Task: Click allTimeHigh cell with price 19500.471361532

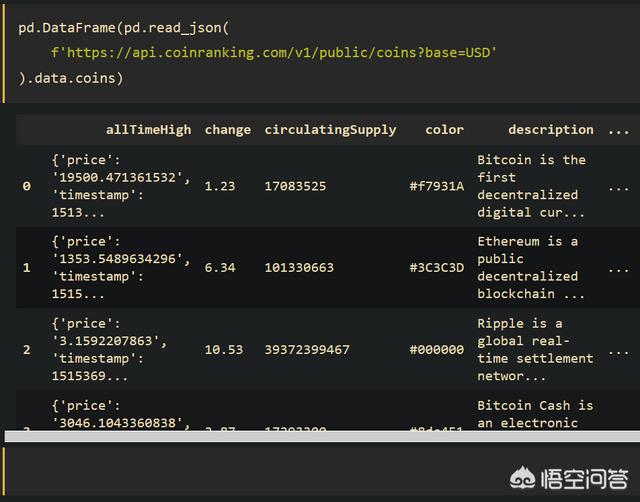Action: pyautogui.click(x=121, y=186)
